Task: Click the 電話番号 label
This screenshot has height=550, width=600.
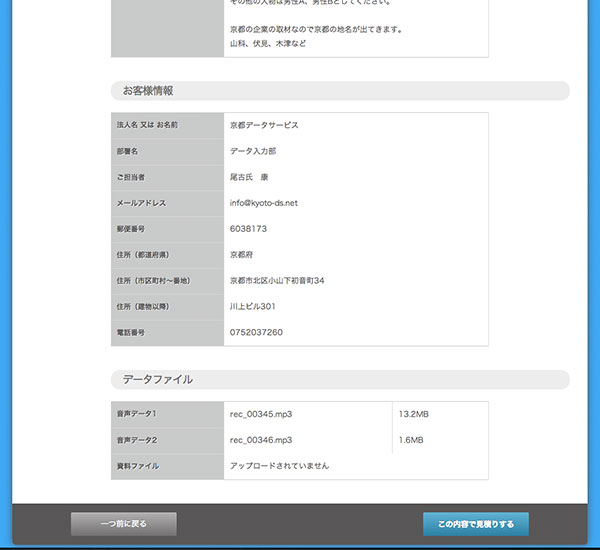Action: (x=131, y=333)
